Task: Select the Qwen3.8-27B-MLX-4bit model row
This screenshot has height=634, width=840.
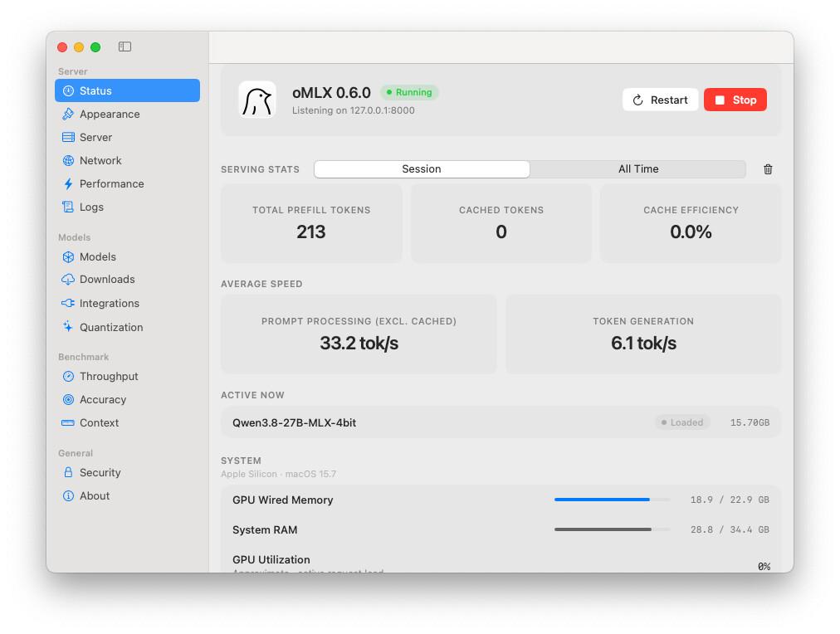Action: tap(501, 422)
